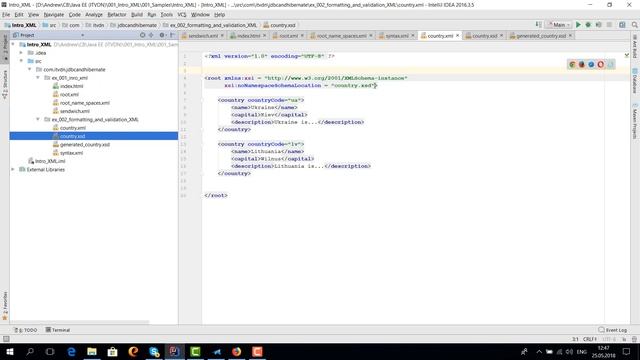Open Project panel settings gear
The image size is (640, 360).
pyautogui.click(x=162, y=35)
